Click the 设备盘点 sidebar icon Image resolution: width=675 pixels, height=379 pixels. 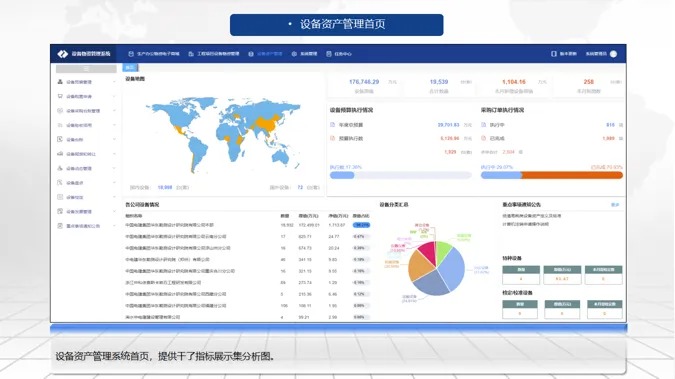[60, 183]
